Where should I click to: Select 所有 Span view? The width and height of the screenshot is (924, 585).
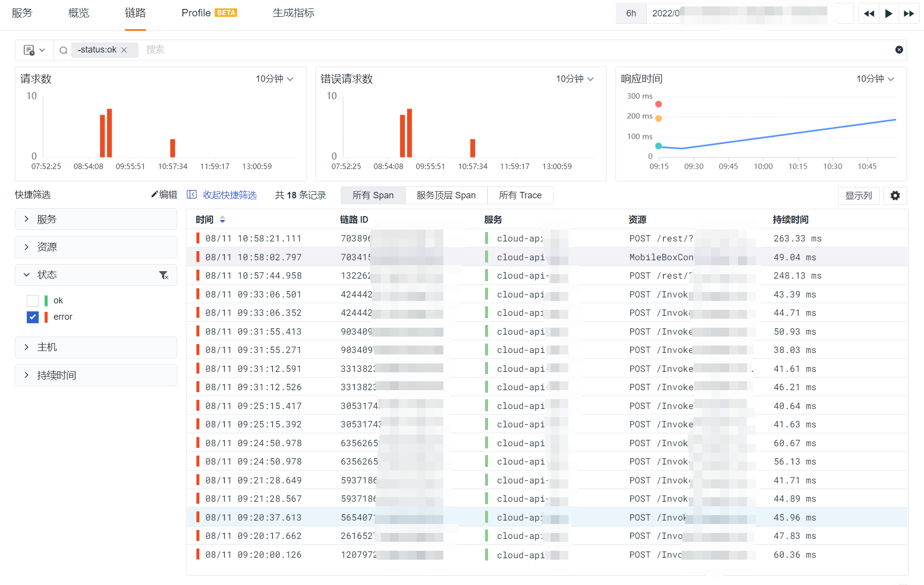tap(373, 195)
